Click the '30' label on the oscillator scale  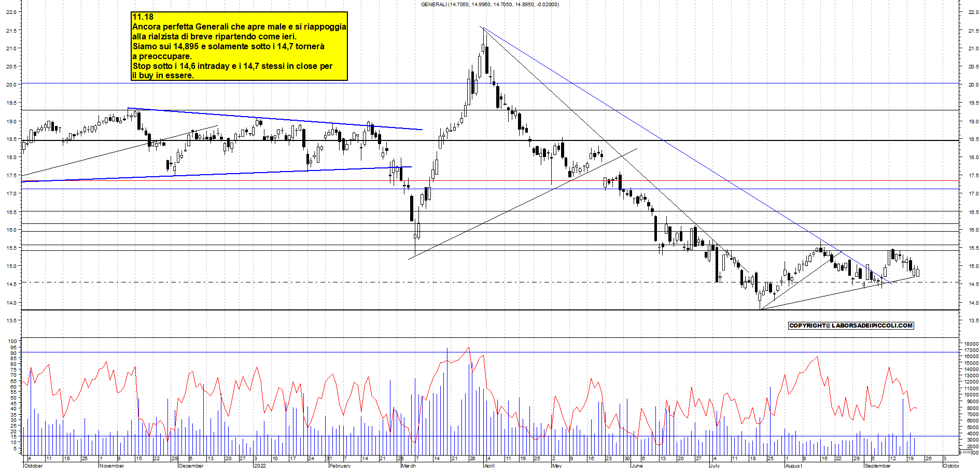14,420
